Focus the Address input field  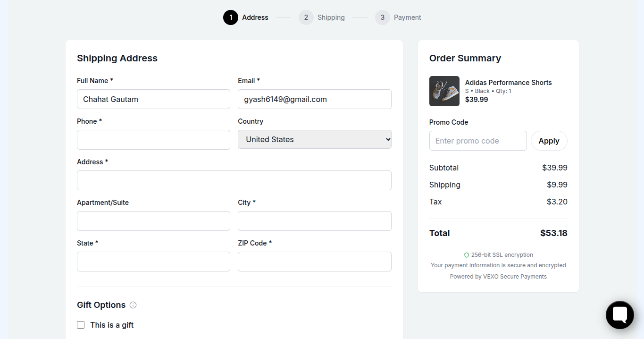coord(234,180)
